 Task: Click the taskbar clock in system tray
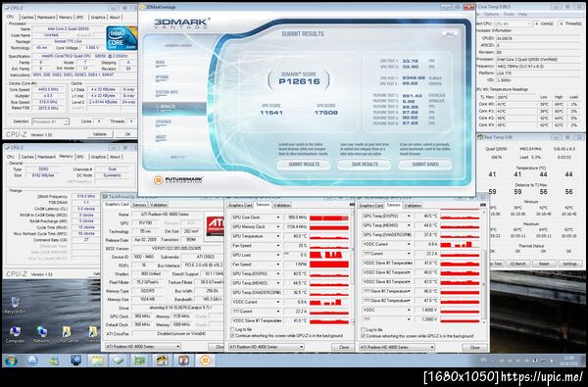pos(570,361)
